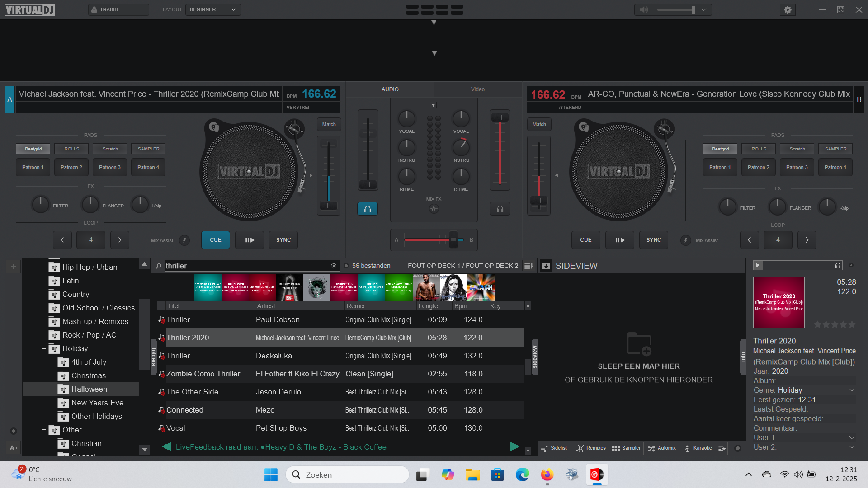Open Firefox from the taskbar

pyautogui.click(x=547, y=474)
